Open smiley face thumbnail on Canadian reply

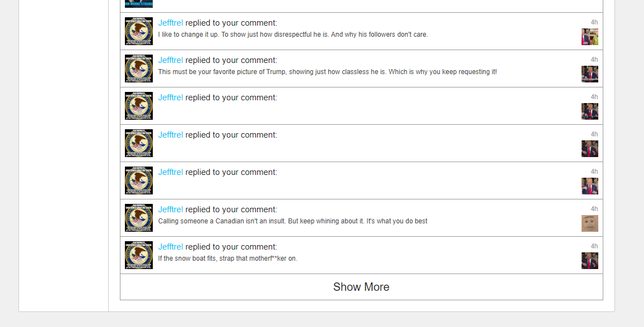click(590, 223)
